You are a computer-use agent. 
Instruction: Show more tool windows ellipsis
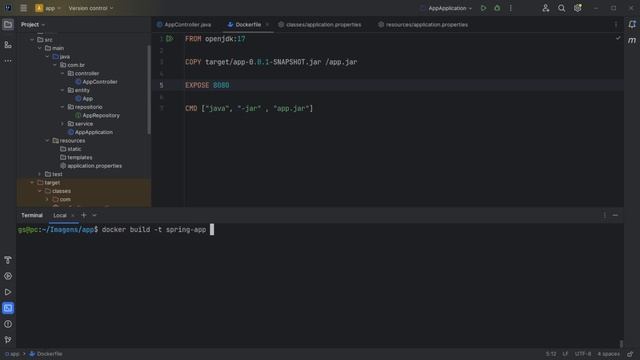(8, 61)
